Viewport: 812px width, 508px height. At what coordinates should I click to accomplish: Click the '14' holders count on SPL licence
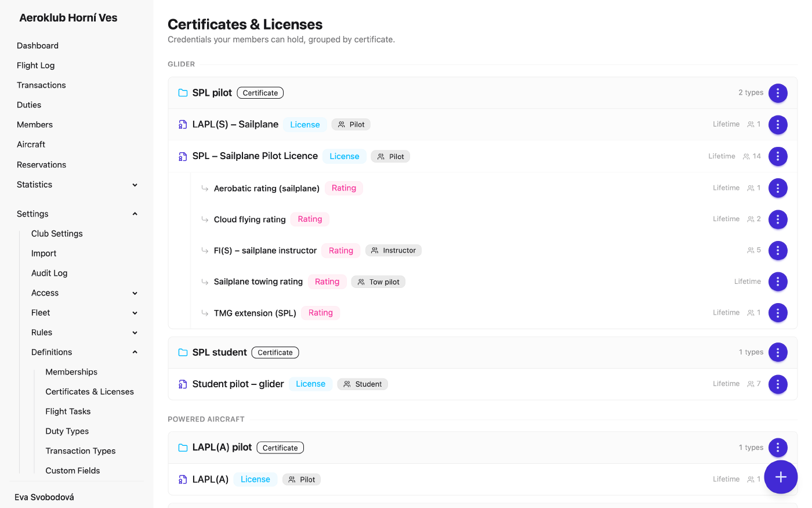752,156
